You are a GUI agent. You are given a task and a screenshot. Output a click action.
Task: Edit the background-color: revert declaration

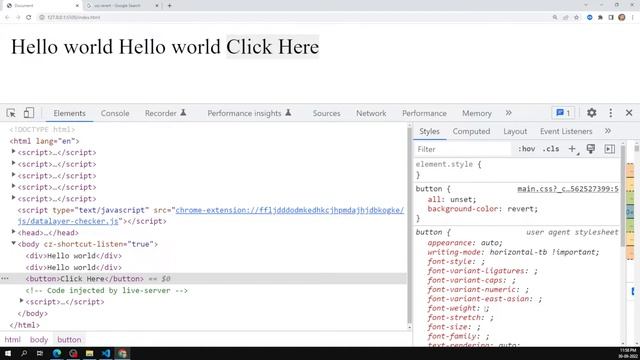coord(483,209)
